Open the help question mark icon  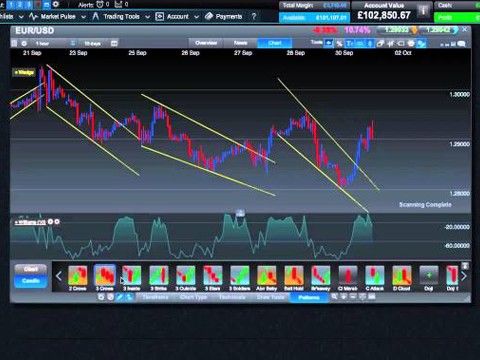pos(254,16)
